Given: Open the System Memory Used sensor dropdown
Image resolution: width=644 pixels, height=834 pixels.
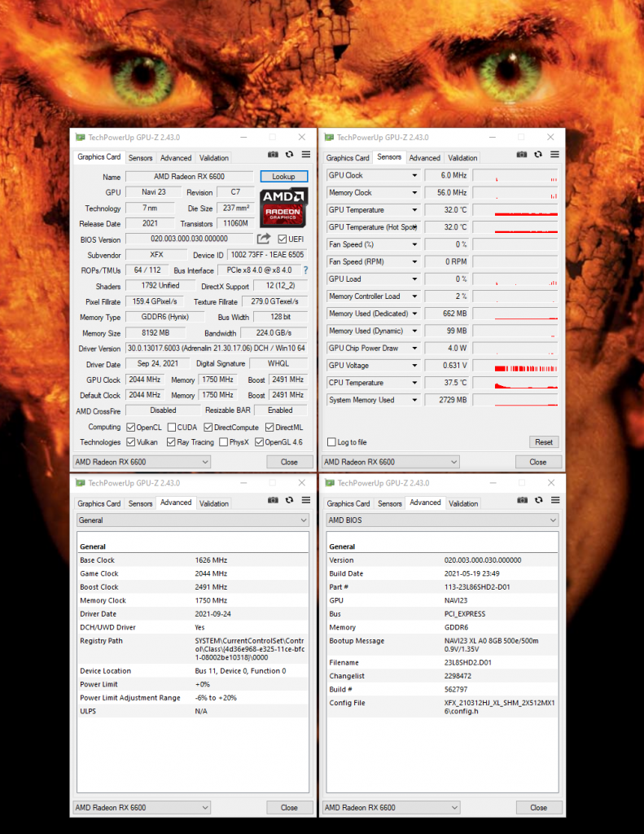Looking at the screenshot, I should [x=414, y=400].
